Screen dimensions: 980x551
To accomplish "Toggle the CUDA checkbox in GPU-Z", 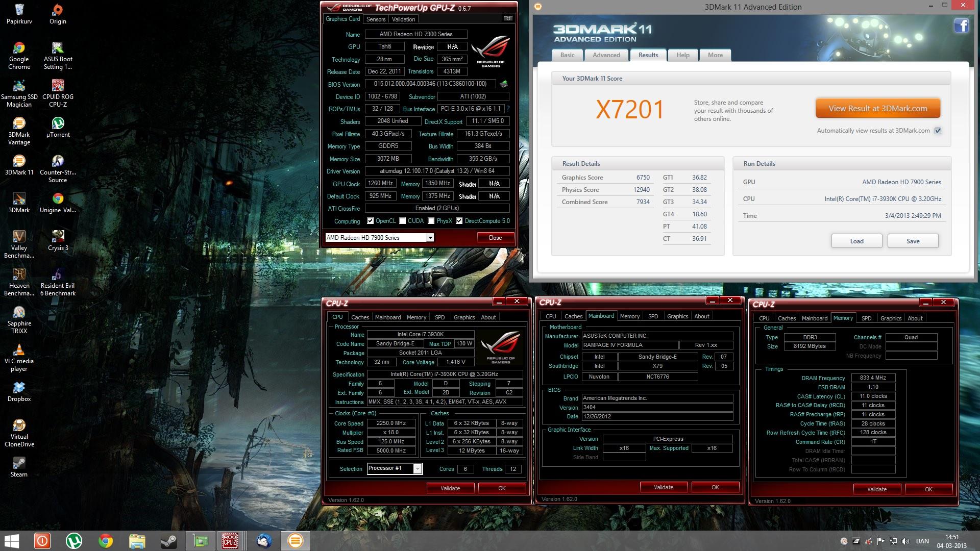I will tap(403, 221).
